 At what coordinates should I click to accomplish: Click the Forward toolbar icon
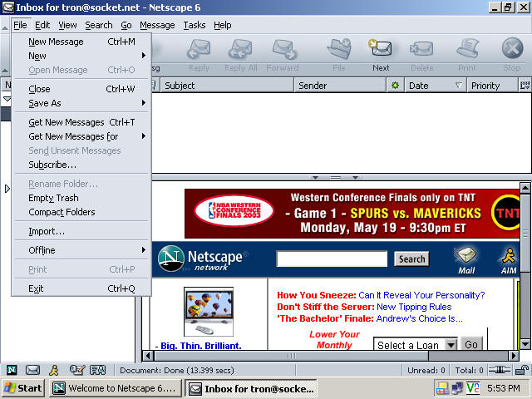tap(284, 50)
